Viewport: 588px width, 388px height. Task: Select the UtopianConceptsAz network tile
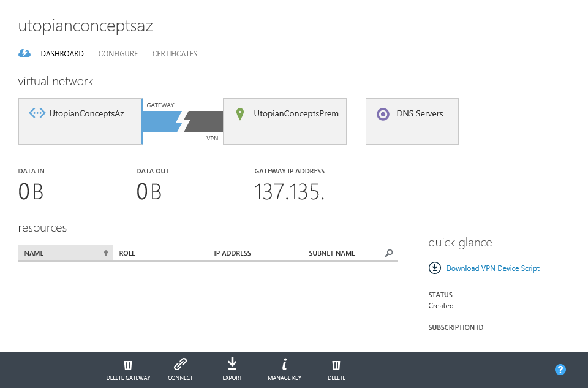coord(80,121)
